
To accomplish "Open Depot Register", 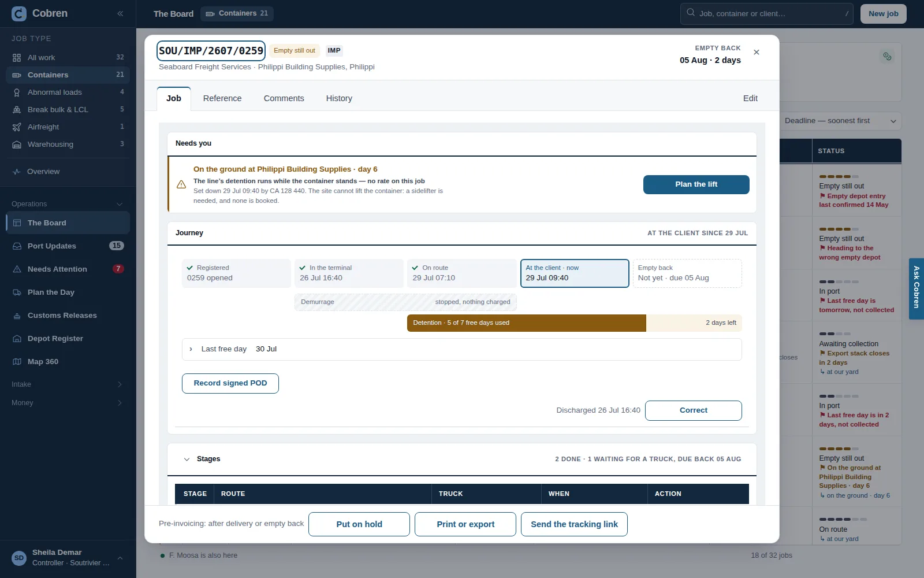I will point(68,338).
